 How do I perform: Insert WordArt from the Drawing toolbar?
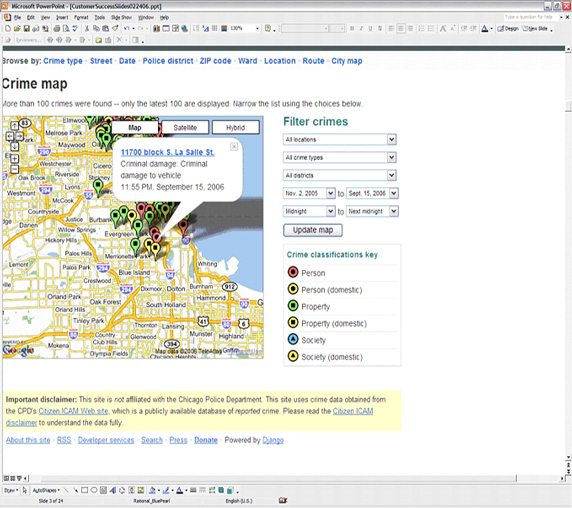(113, 490)
